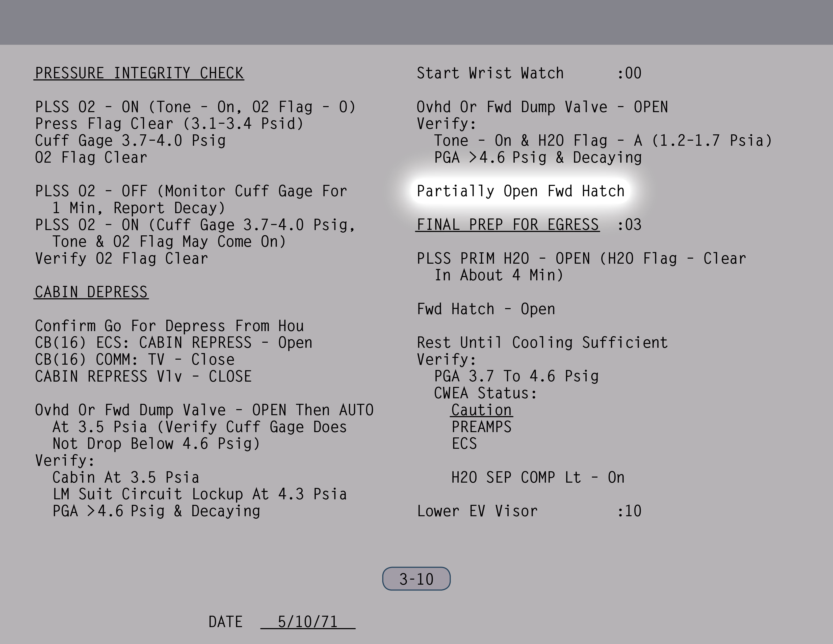833x644 pixels.
Task: Select the ECS caution entry
Action: tap(464, 444)
